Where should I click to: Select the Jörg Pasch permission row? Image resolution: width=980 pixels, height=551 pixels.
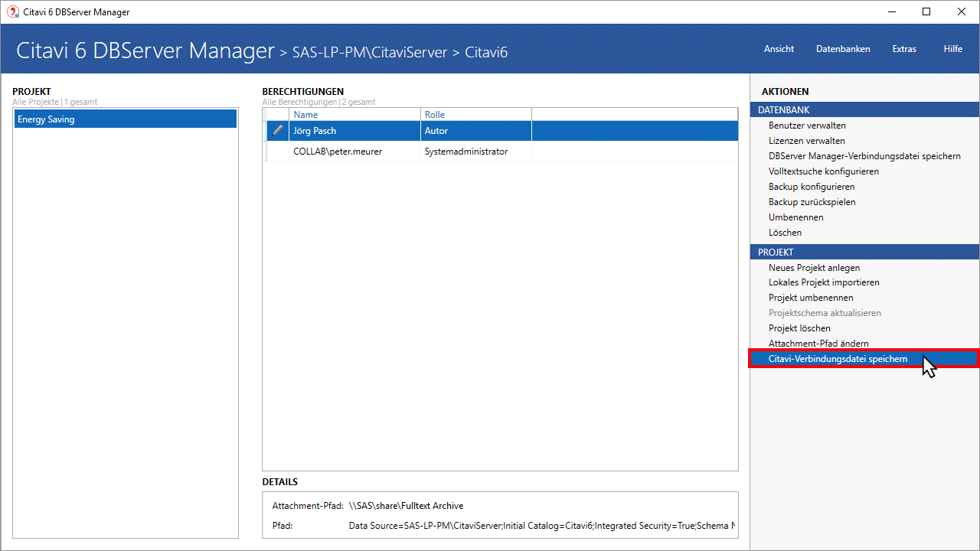[501, 131]
